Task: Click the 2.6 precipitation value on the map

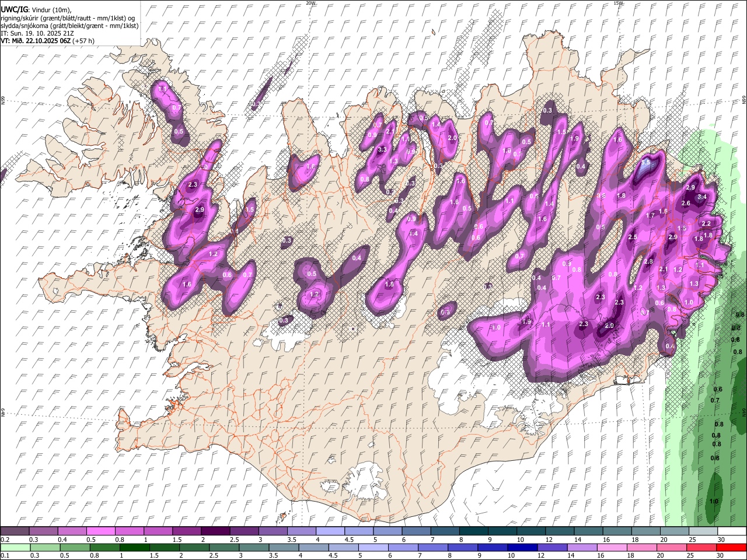Action: (x=686, y=204)
